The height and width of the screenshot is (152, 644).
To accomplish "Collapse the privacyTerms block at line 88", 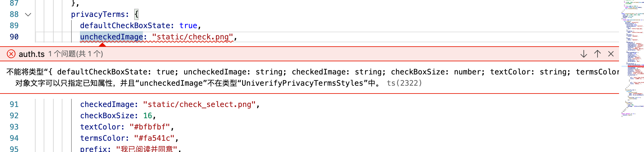I will coord(28,14).
